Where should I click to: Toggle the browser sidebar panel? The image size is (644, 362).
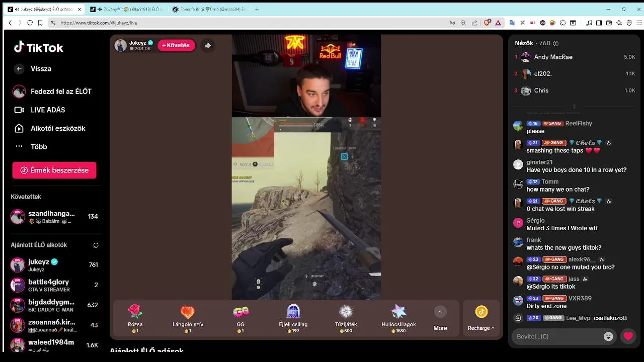(x=599, y=23)
